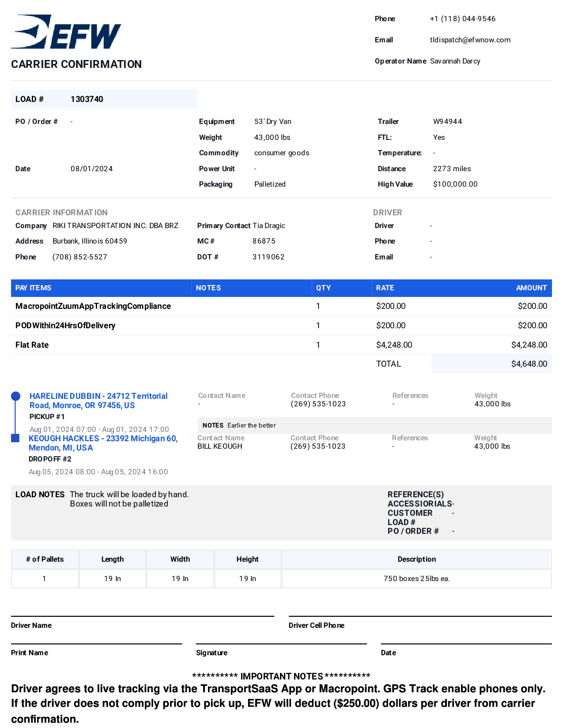This screenshot has width=563, height=728.
Task: Select dropoff contact BILL KEOUGH
Action: [x=220, y=446]
